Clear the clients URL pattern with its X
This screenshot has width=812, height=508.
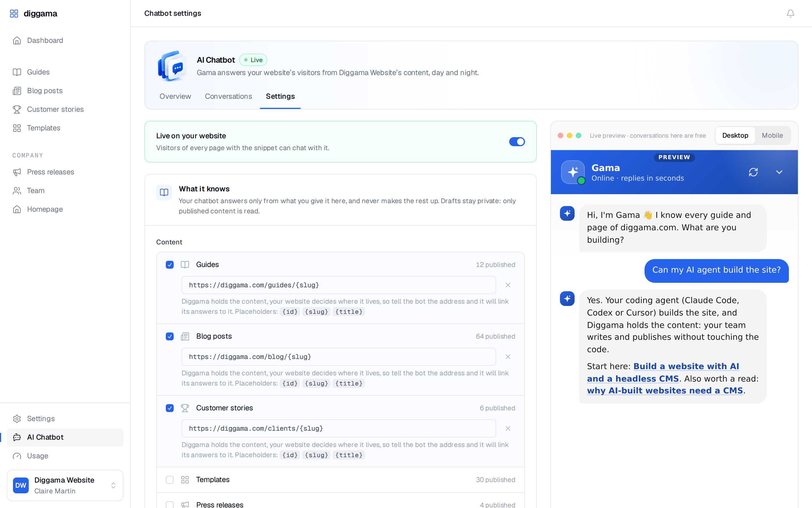(x=508, y=428)
